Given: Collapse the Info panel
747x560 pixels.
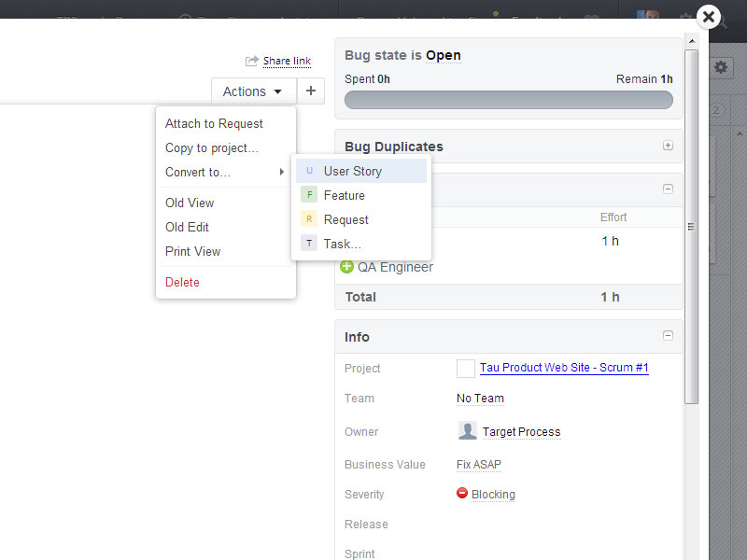Looking at the screenshot, I should pyautogui.click(x=668, y=335).
